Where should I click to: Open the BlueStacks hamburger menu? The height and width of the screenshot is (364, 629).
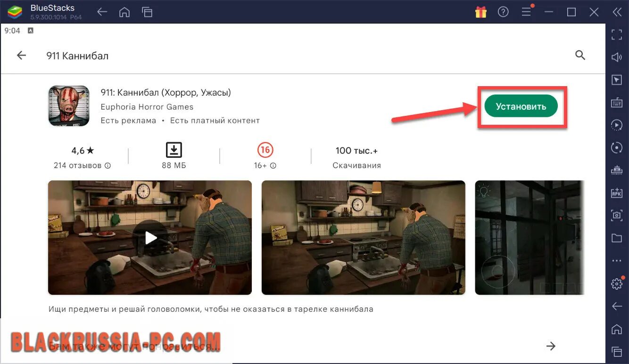pyautogui.click(x=526, y=13)
